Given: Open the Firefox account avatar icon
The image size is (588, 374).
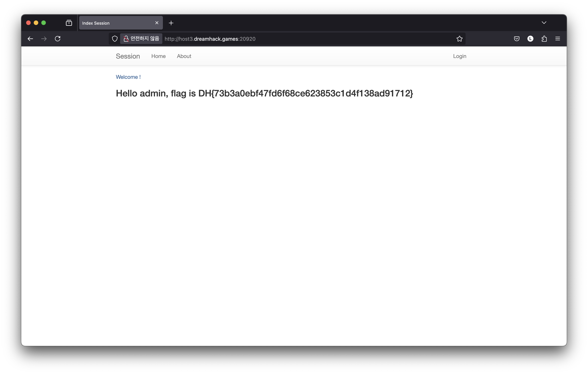Looking at the screenshot, I should (x=530, y=39).
